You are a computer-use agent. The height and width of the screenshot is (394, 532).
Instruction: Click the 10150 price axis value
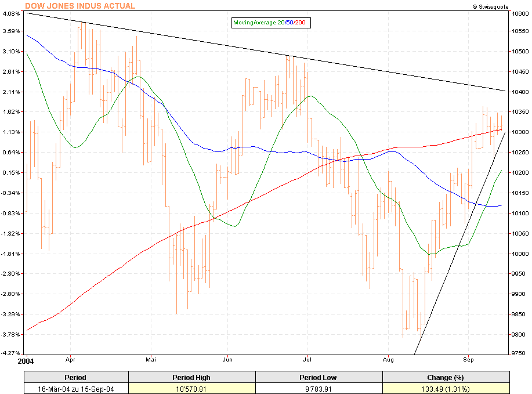click(x=520, y=193)
